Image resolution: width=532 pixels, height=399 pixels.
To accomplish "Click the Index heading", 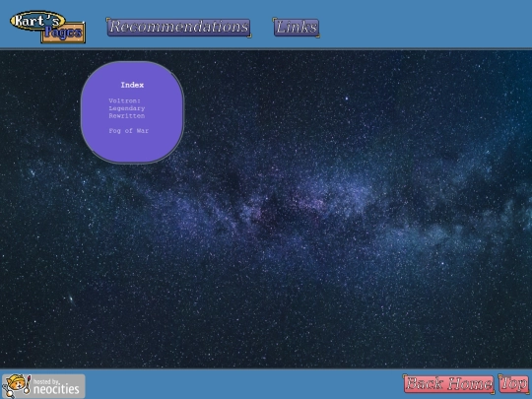I will [x=132, y=85].
